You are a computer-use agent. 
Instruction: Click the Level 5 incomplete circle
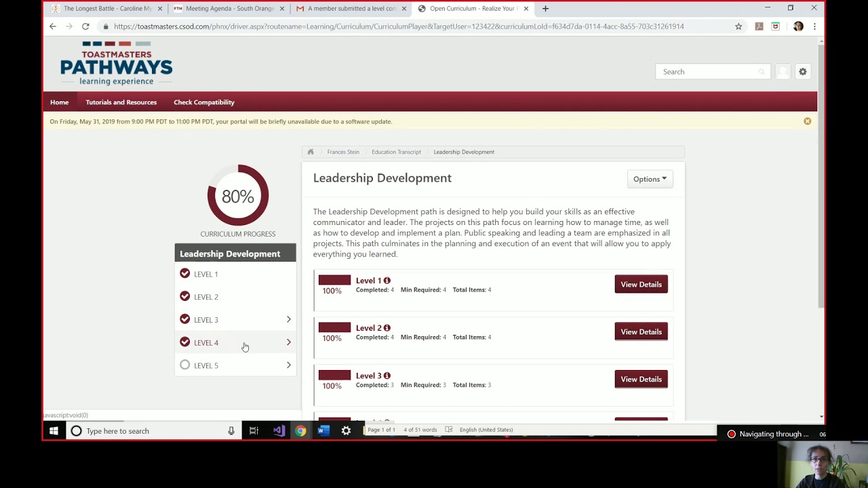pos(184,365)
